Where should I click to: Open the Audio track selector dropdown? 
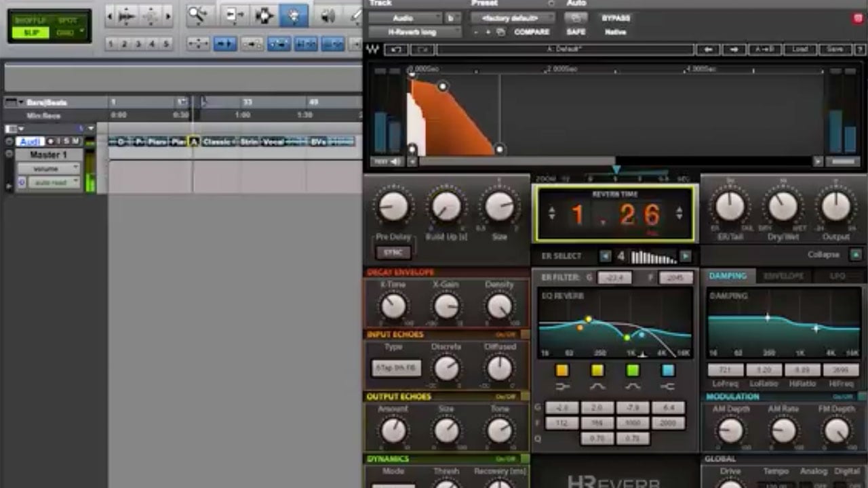pos(405,18)
